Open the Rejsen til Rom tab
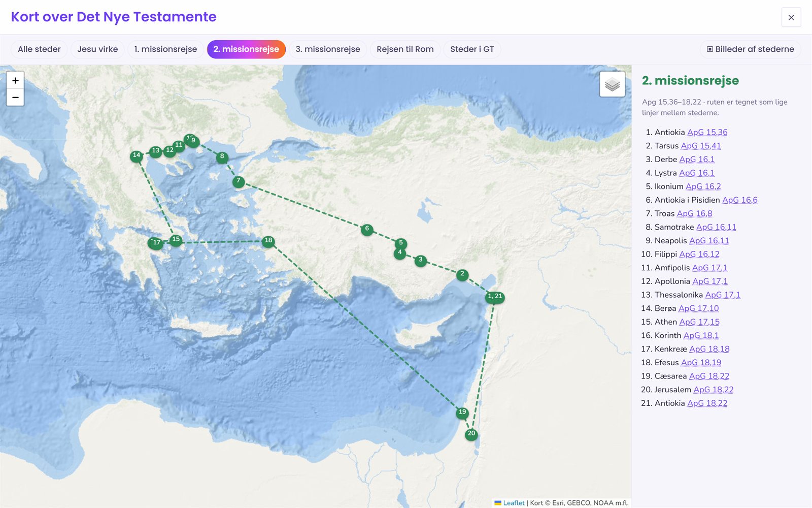 [405, 49]
